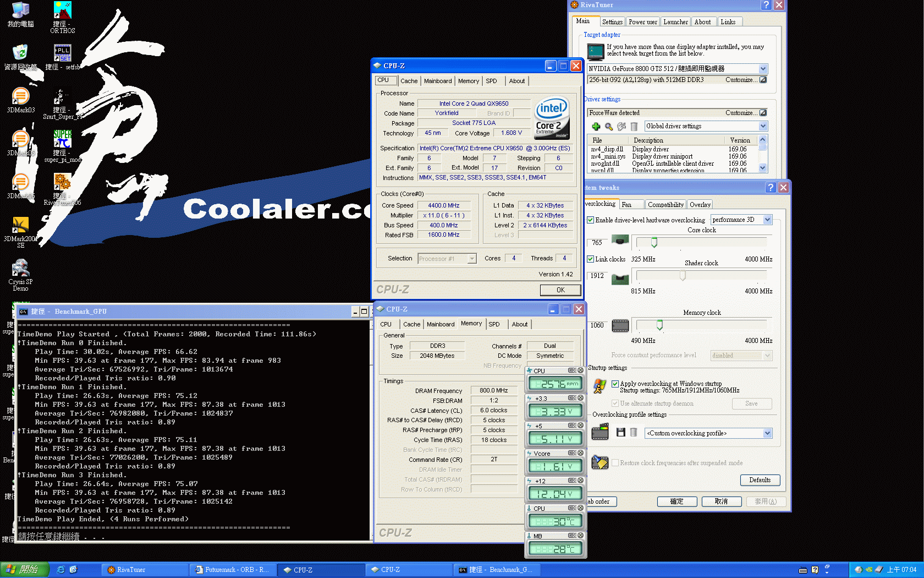Open the NVIDIA GeForce 8800 GTS target adapter dropdown
The height and width of the screenshot is (578, 924).
pyautogui.click(x=763, y=69)
